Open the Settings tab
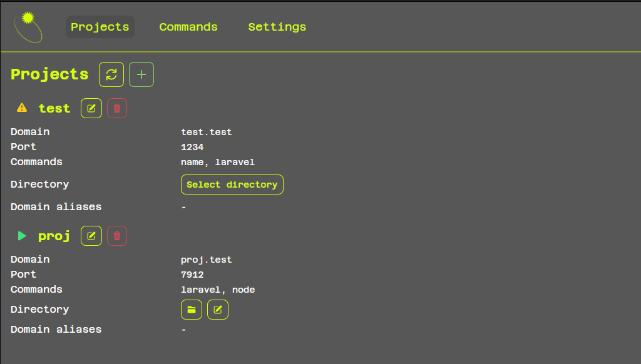This screenshot has height=364, width=641. (277, 27)
